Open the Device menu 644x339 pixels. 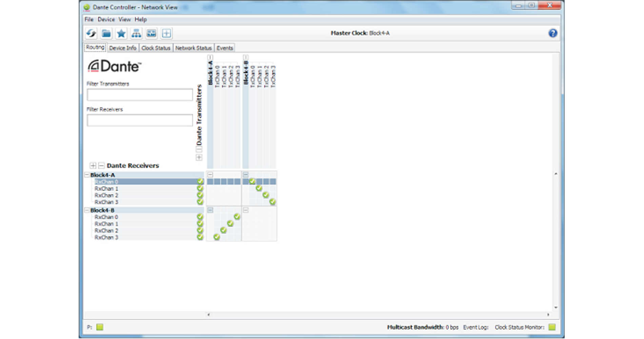(x=106, y=19)
